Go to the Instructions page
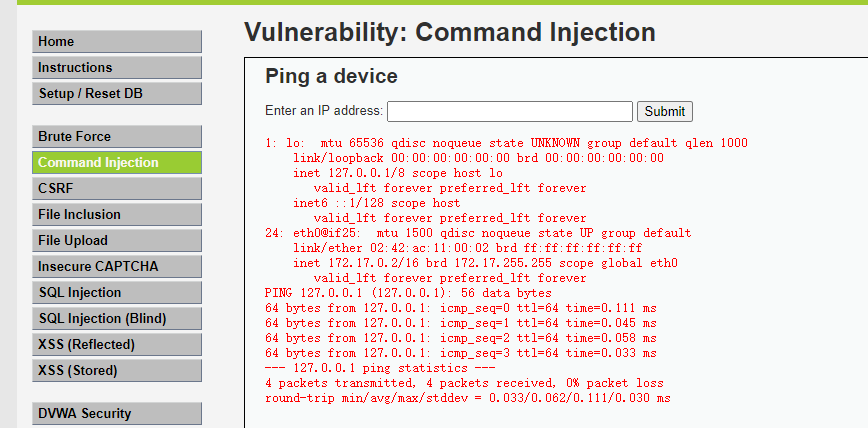This screenshot has width=868, height=428. [x=116, y=67]
